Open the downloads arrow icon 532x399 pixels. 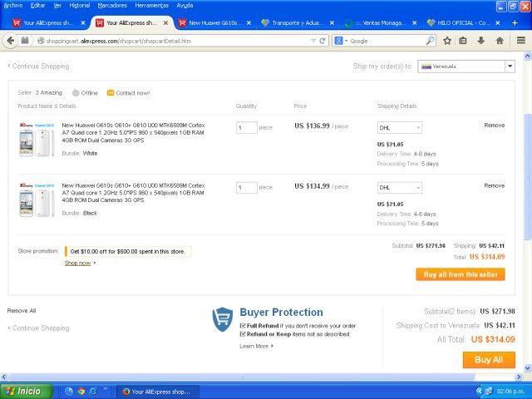point(481,41)
